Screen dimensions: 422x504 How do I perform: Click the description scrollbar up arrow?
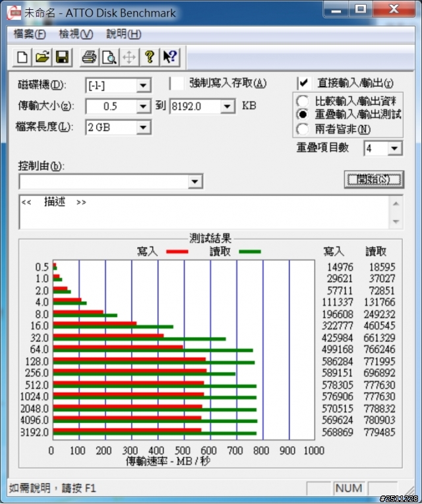tap(396, 204)
